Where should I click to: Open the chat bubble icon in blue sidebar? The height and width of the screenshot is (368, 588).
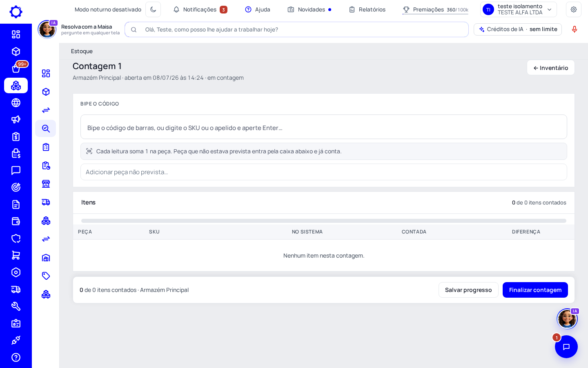coord(16,171)
